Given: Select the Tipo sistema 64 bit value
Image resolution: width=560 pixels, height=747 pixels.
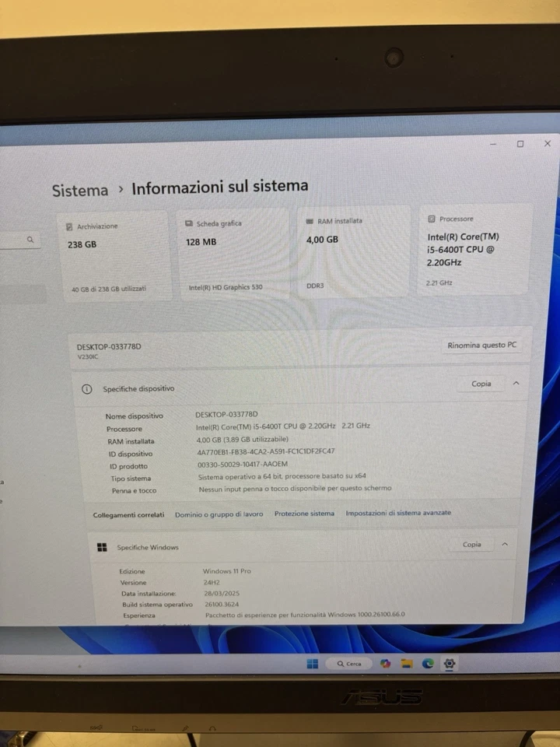Looking at the screenshot, I should pyautogui.click(x=282, y=476).
